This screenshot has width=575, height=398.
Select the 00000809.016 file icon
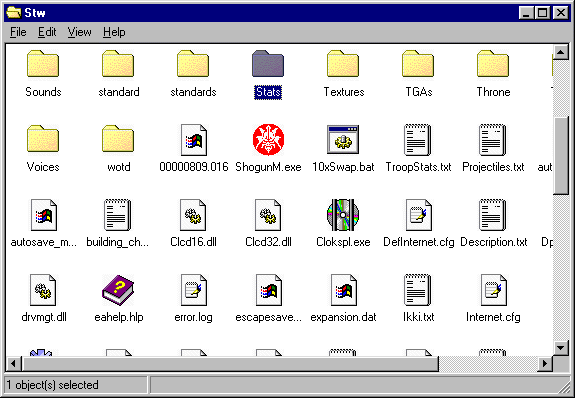[194, 140]
